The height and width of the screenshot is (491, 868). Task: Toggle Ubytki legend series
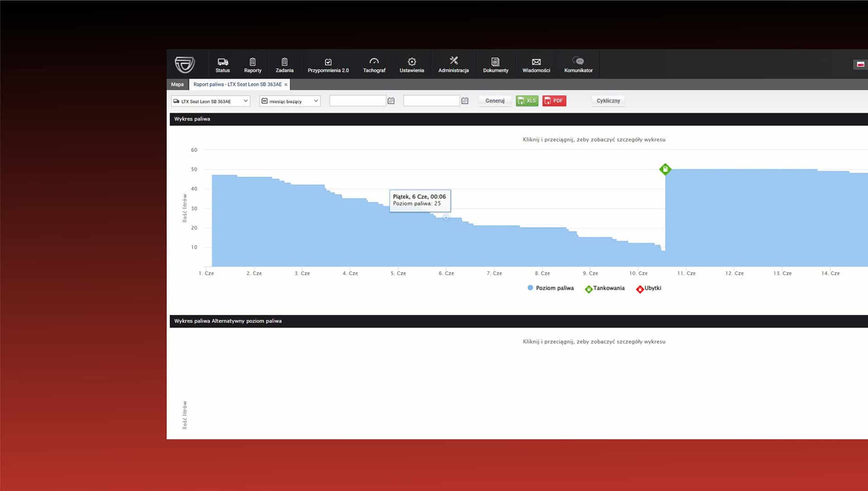tap(649, 288)
